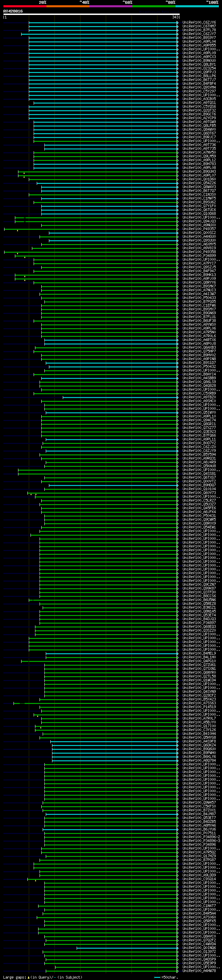Select the UniRef100_P50433 label
222x980 pixels.
[x=199, y=298]
